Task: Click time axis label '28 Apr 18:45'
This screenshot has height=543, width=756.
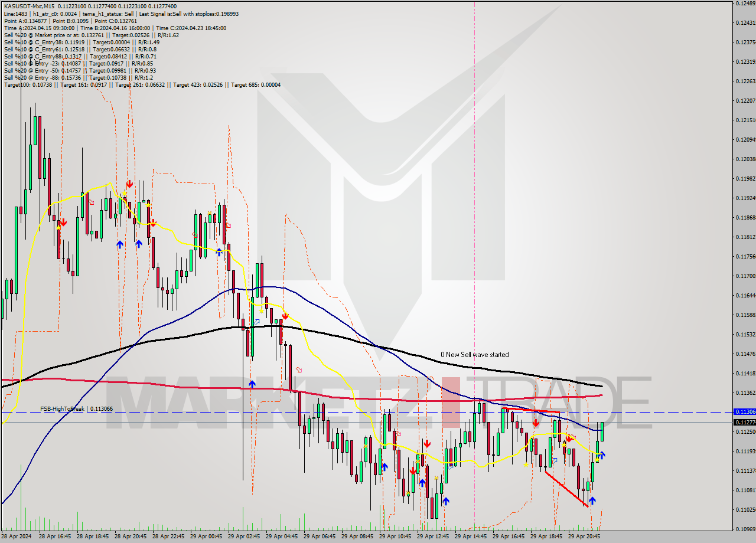Action: tap(92, 537)
